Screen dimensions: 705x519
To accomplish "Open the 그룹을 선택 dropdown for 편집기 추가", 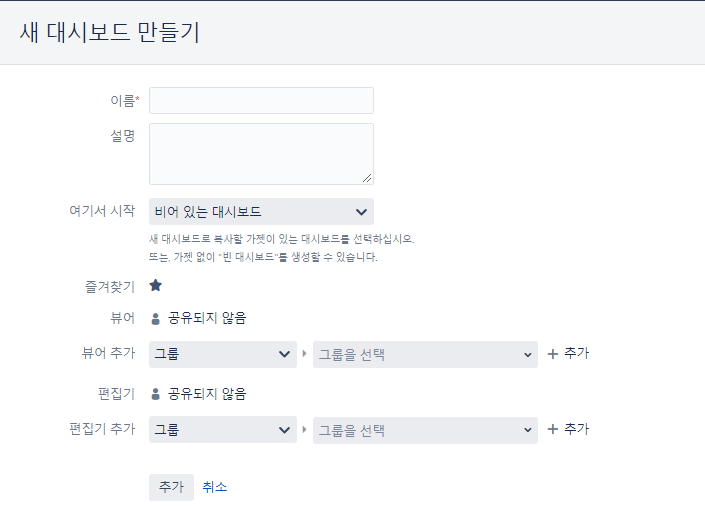I will 425,430.
